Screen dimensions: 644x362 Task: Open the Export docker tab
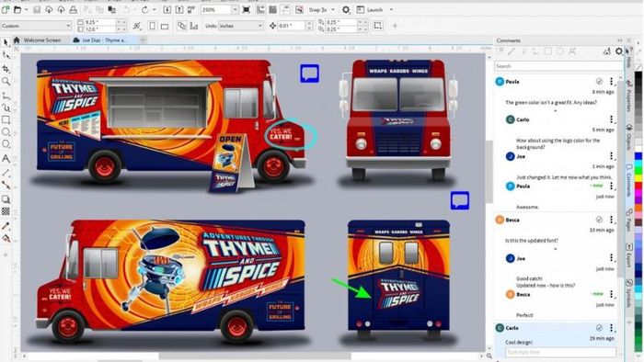click(x=628, y=255)
